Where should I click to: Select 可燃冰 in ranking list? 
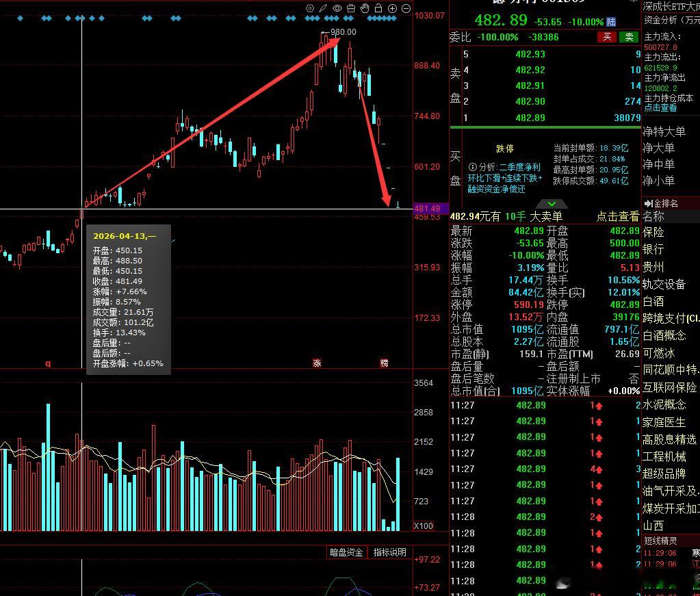(x=658, y=353)
